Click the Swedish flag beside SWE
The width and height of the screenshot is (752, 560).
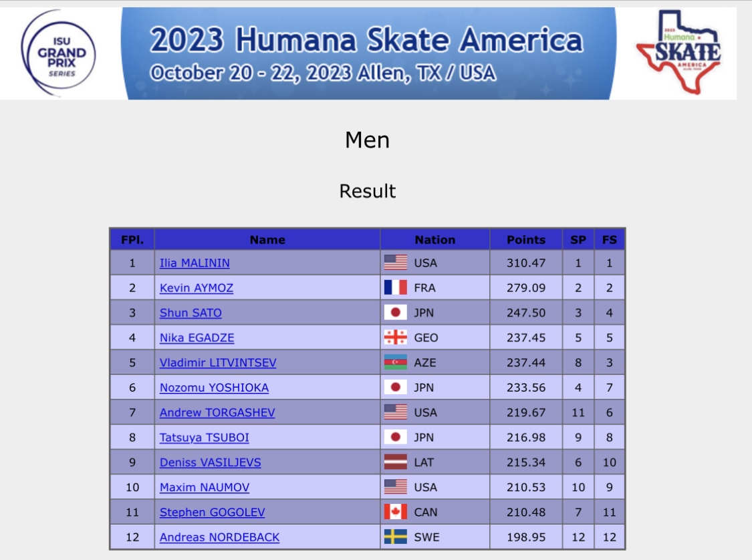395,537
